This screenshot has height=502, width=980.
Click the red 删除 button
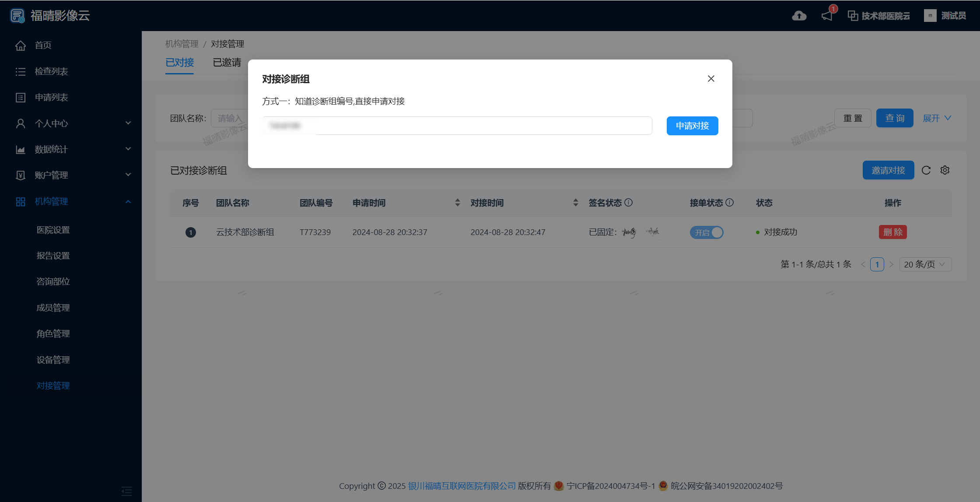(x=892, y=232)
